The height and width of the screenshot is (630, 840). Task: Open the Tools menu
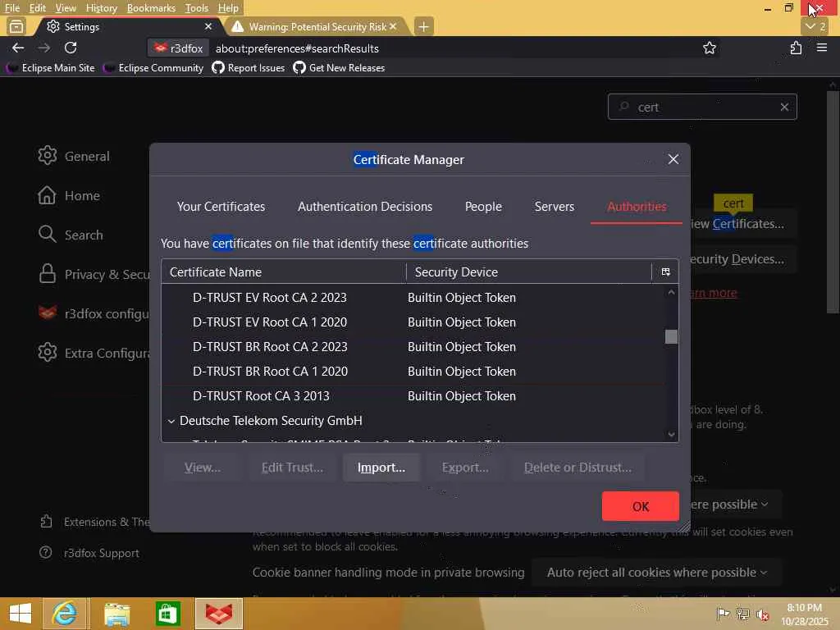point(197,8)
